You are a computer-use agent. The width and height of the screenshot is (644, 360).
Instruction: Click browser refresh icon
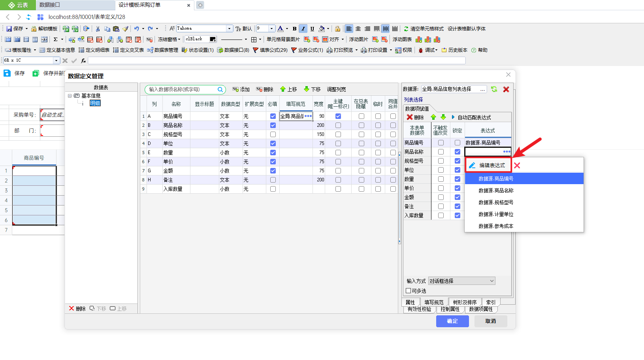(x=28, y=17)
